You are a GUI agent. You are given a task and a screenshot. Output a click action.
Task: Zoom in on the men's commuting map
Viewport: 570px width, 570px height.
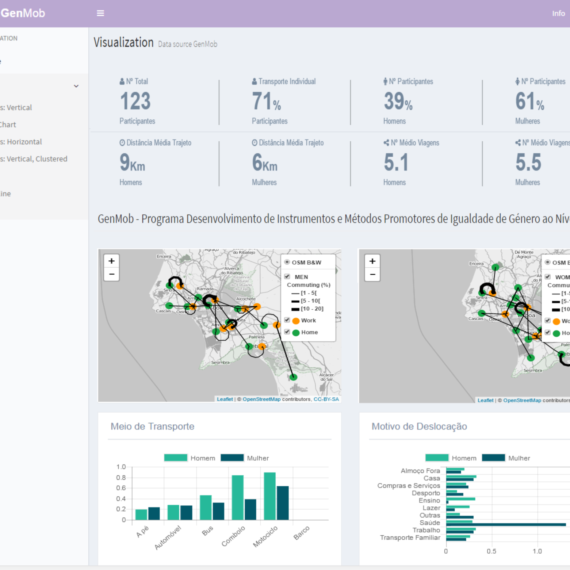112,261
